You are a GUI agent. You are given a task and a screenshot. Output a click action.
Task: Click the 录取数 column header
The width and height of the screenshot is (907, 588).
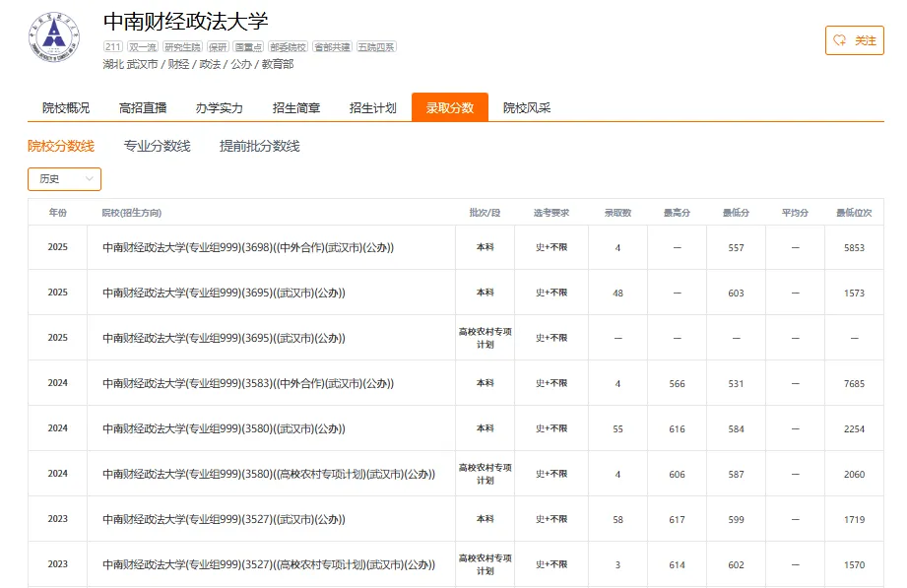pos(617,213)
